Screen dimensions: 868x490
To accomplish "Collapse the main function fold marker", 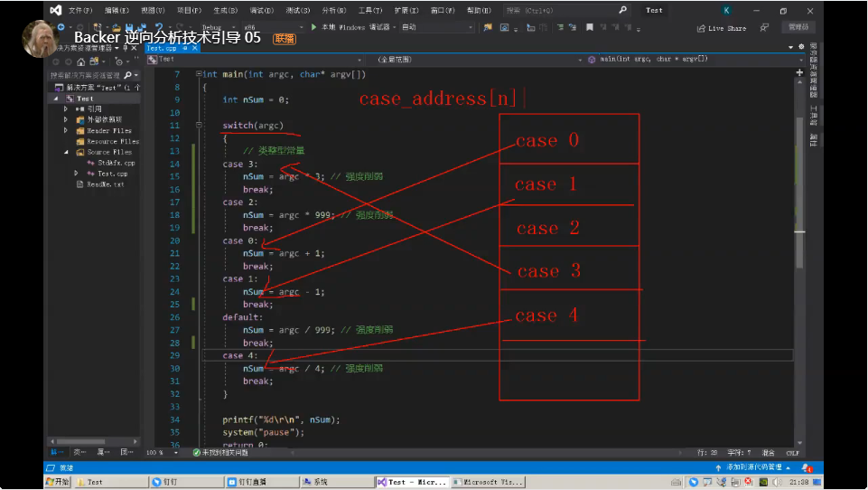I will point(198,74).
